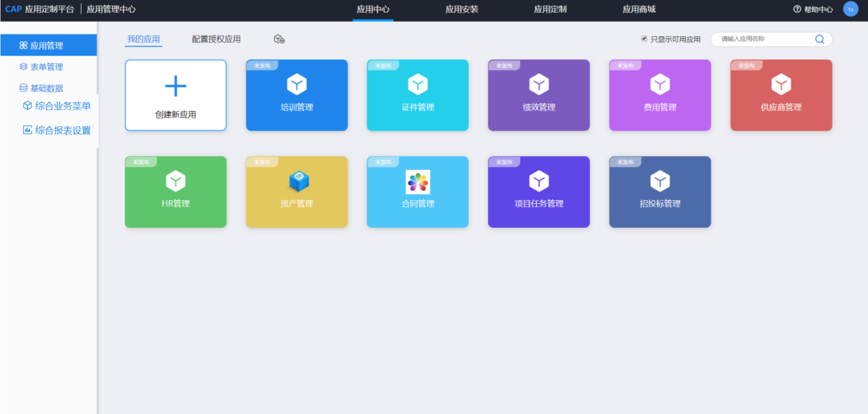The width and height of the screenshot is (868, 414).
Task: Click the 帮助中心 question mark icon
Action: click(x=797, y=9)
